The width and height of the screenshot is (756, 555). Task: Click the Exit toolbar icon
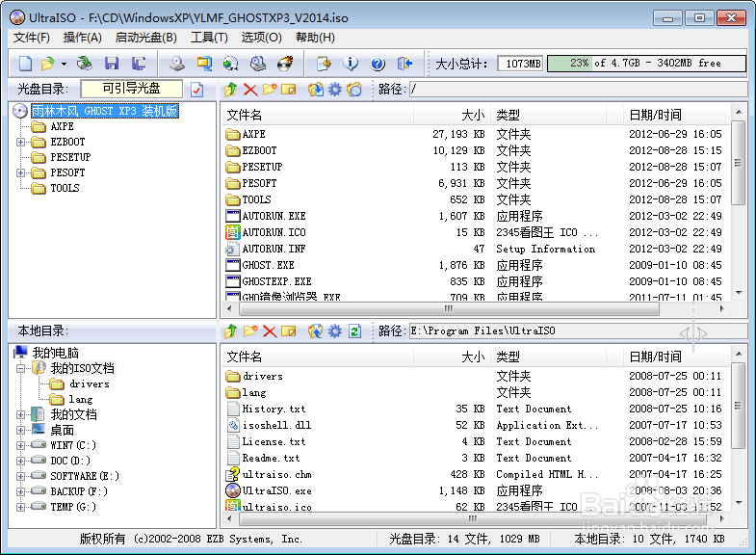coord(405,64)
